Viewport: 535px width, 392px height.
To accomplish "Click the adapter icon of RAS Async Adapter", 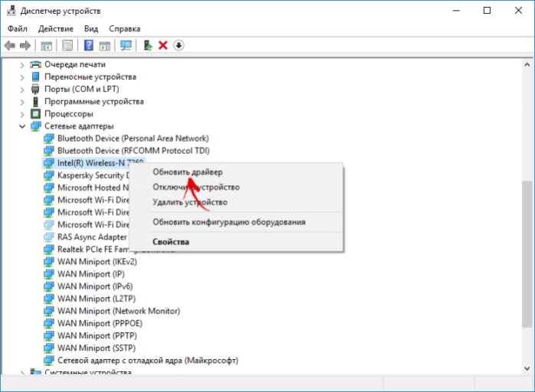I will (49, 237).
